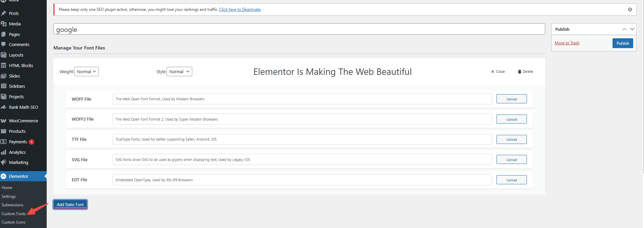644x228 pixels.
Task: Move Publish panel up with arrow
Action: [x=624, y=29]
